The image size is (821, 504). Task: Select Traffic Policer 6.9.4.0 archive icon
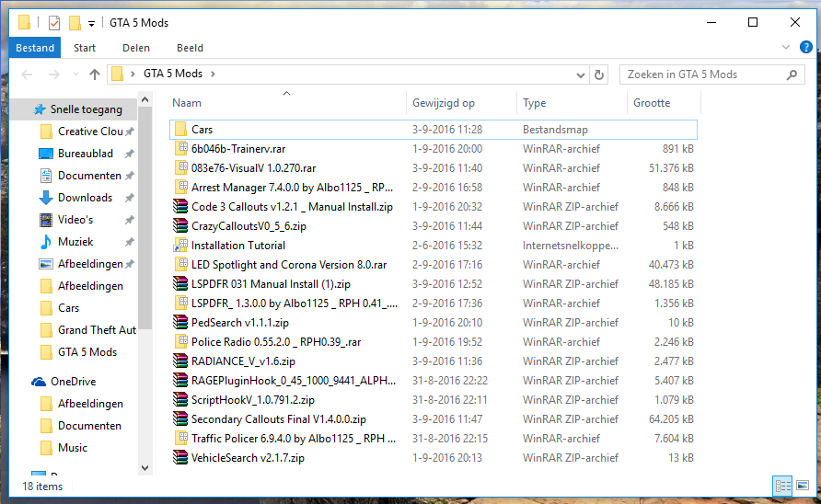pyautogui.click(x=180, y=439)
